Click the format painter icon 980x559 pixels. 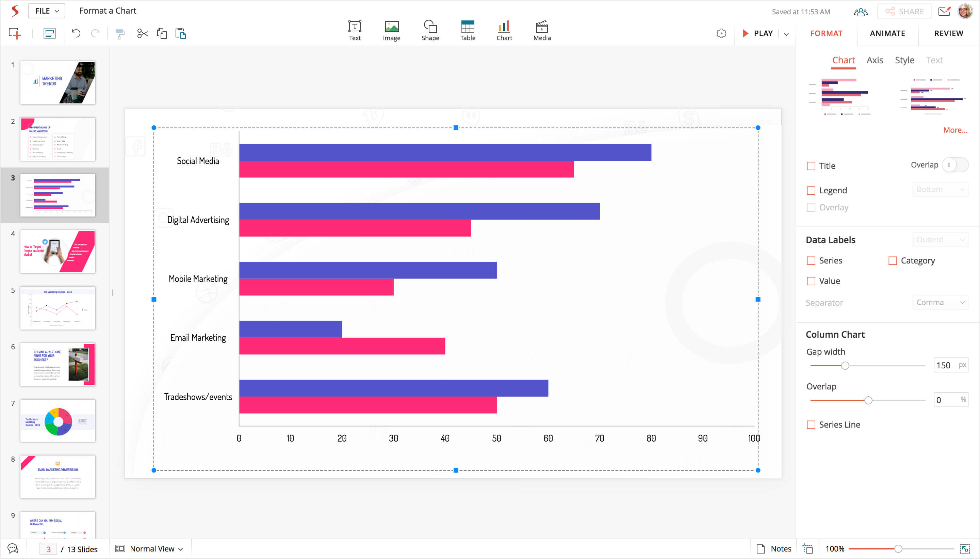pos(120,34)
